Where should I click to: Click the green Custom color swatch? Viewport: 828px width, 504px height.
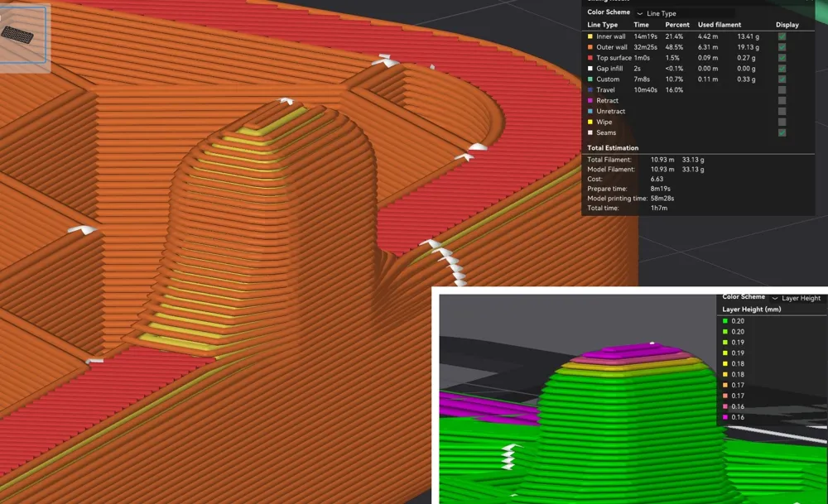(x=590, y=79)
